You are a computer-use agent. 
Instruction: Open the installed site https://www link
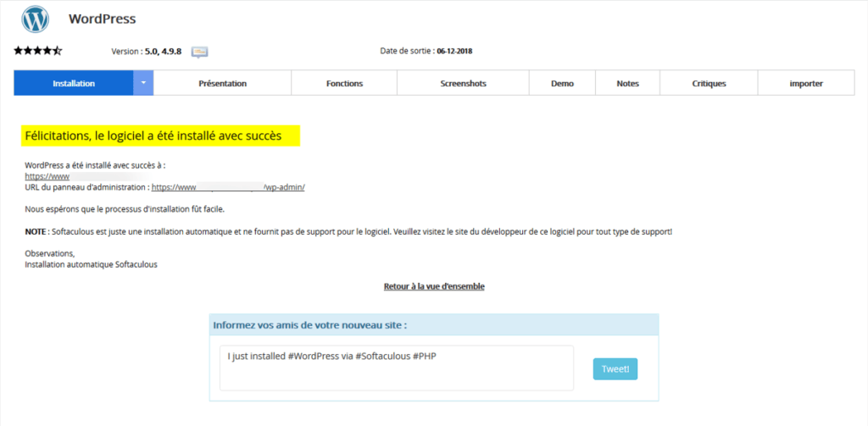(47, 176)
